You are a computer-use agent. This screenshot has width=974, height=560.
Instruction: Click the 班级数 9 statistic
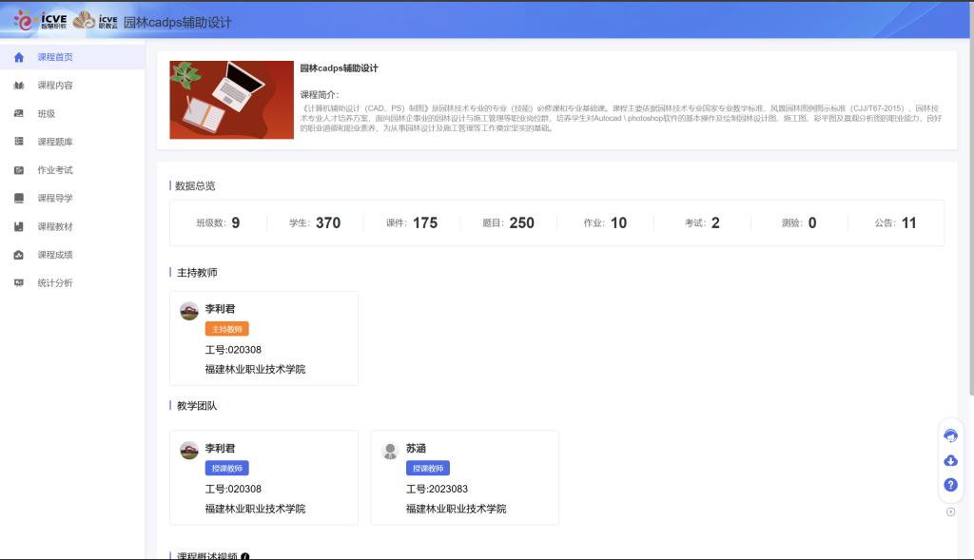[218, 222]
